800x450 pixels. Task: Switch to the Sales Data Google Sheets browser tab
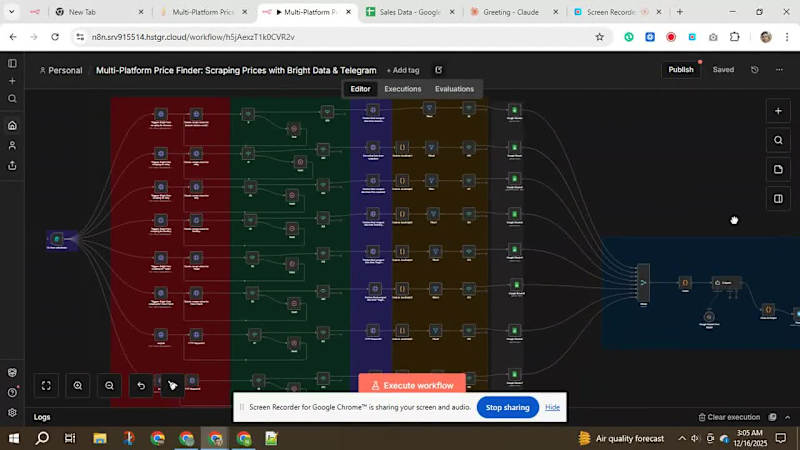point(410,12)
